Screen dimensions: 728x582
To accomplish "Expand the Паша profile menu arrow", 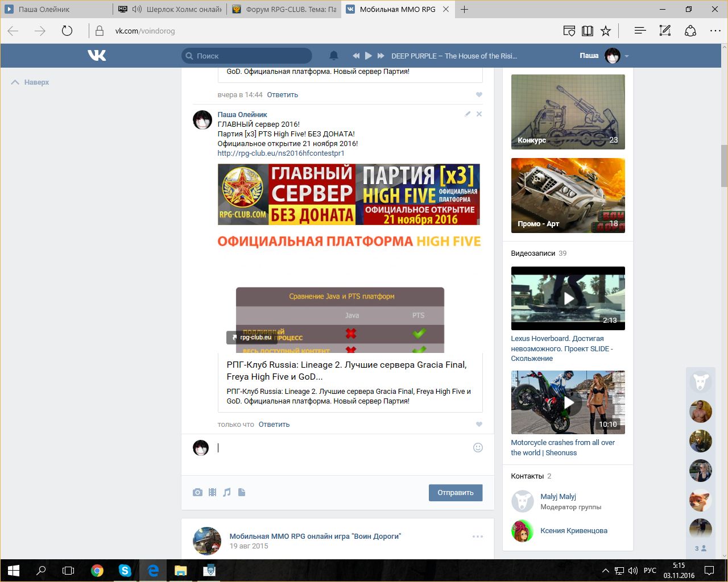I will click(x=627, y=56).
